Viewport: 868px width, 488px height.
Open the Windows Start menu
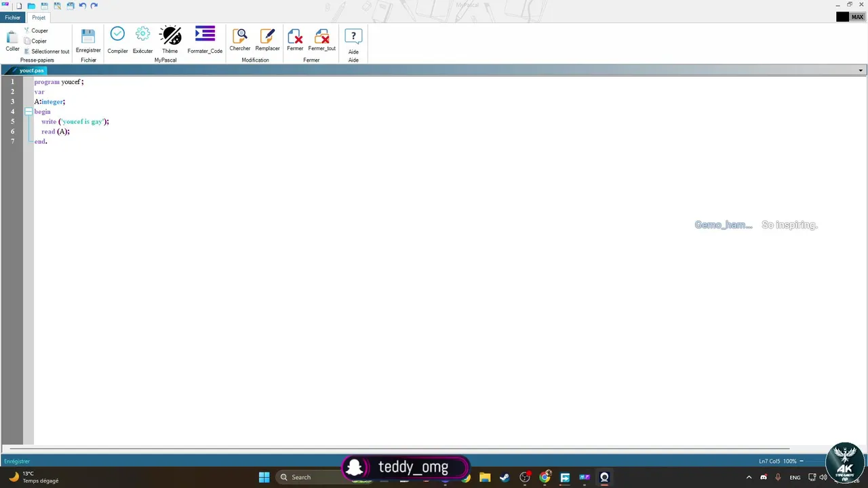pyautogui.click(x=264, y=477)
